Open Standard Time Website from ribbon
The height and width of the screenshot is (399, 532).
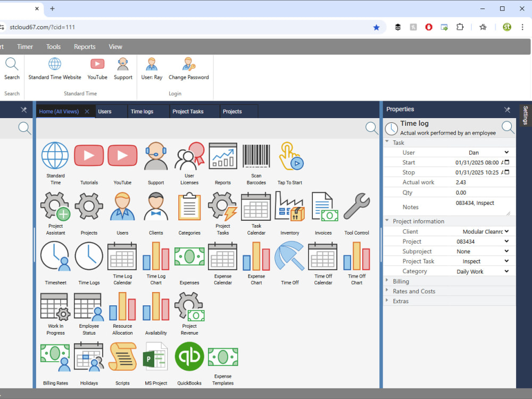[55, 69]
